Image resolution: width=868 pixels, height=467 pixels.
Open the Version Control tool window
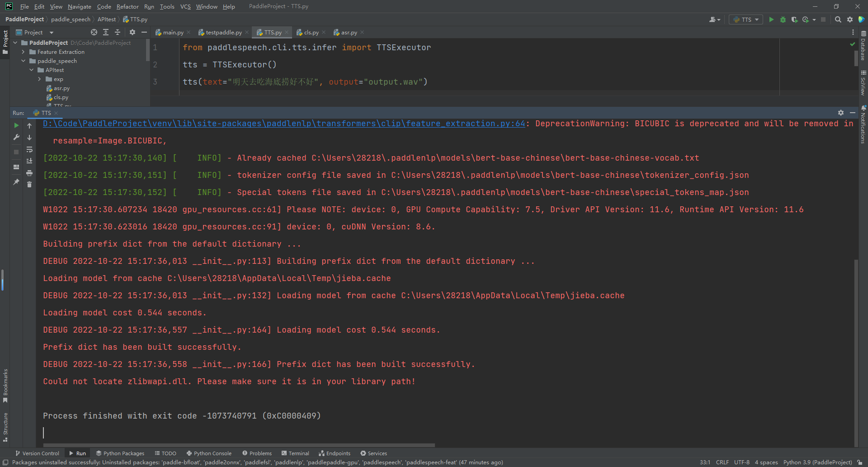point(37,453)
